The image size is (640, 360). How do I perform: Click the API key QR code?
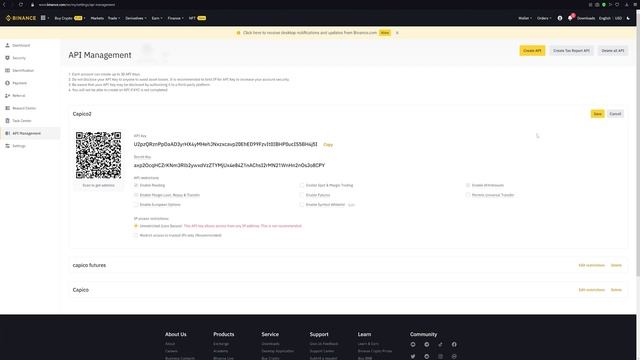point(98,155)
